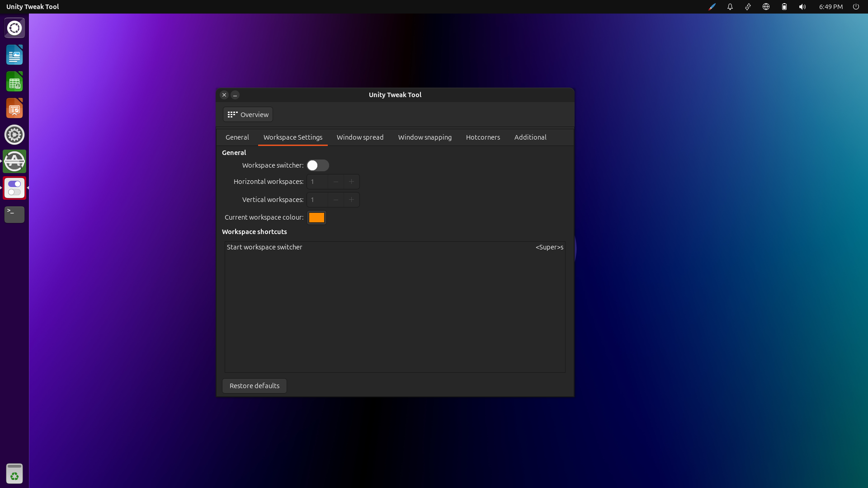This screenshot has width=868, height=488.
Task: Open Terminal from the dock
Action: (14, 215)
